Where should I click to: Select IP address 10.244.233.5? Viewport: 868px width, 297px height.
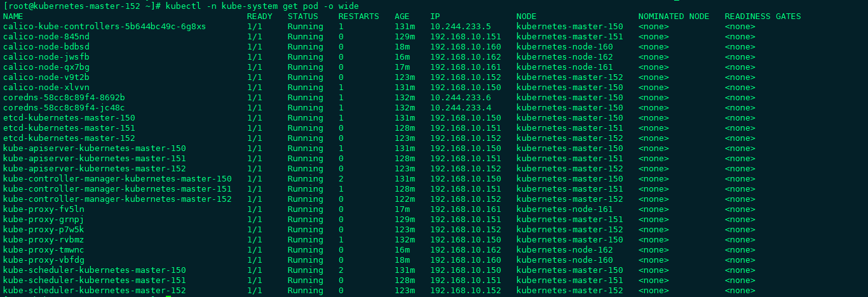point(461,27)
